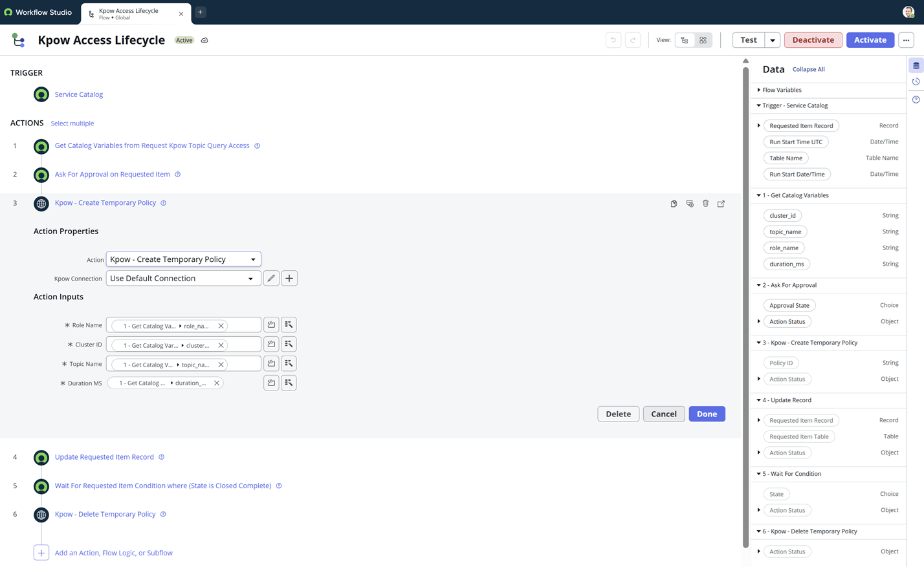Open the Service Catalog trigger
The height and width of the screenshot is (567, 924).
(x=79, y=94)
